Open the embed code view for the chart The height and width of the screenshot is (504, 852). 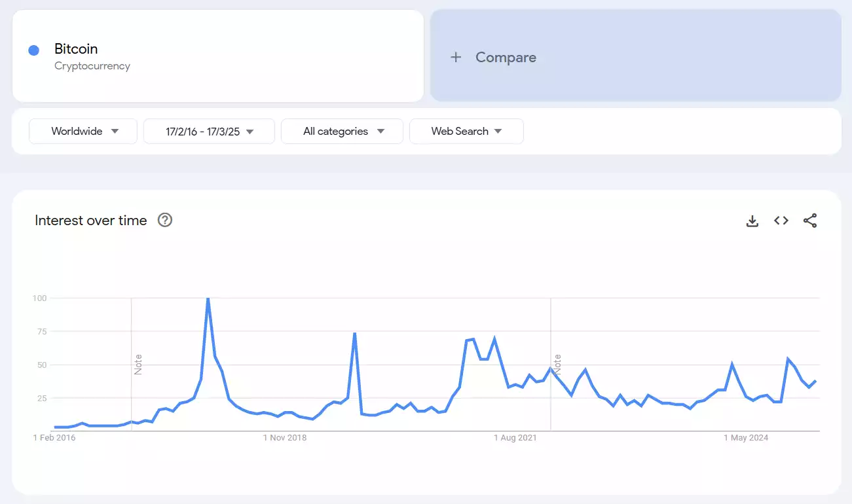(x=781, y=221)
